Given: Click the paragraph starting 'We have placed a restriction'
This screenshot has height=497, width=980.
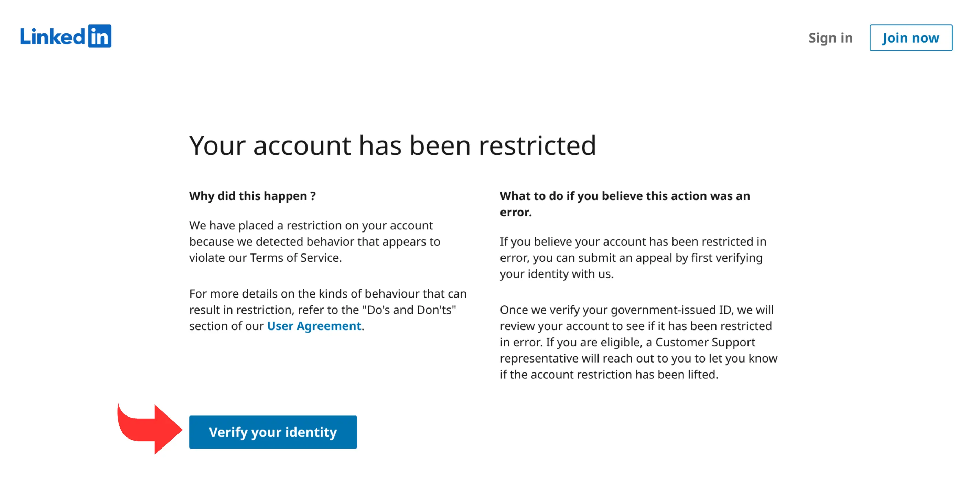Looking at the screenshot, I should click(315, 241).
